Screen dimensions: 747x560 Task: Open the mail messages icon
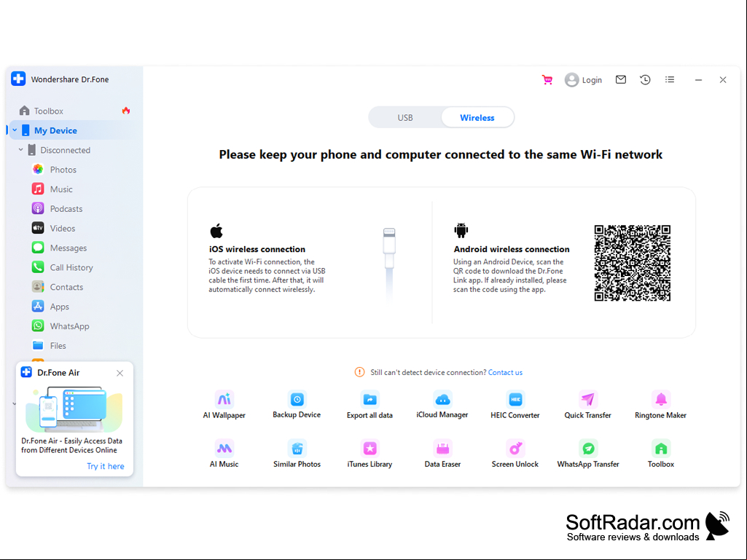pos(620,79)
